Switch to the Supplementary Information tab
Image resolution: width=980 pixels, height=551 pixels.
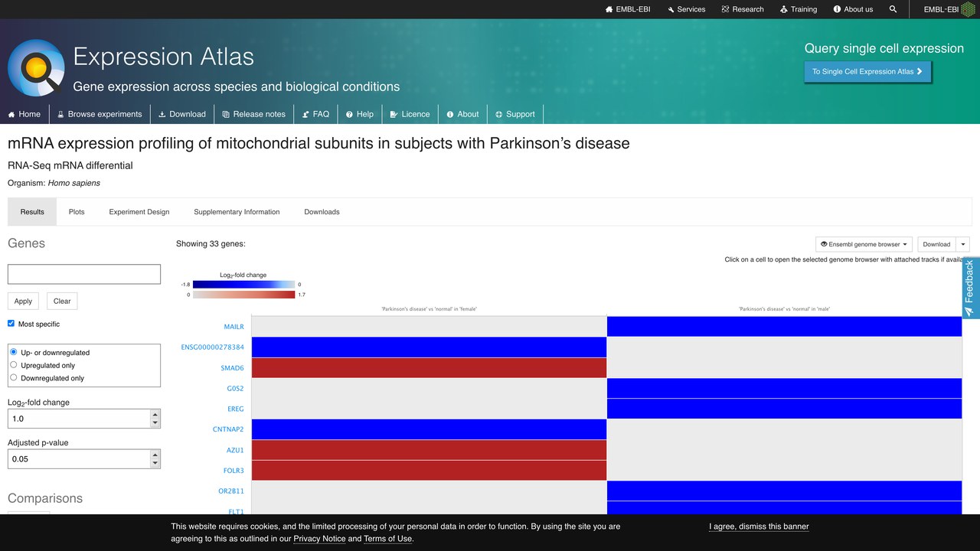pos(237,212)
